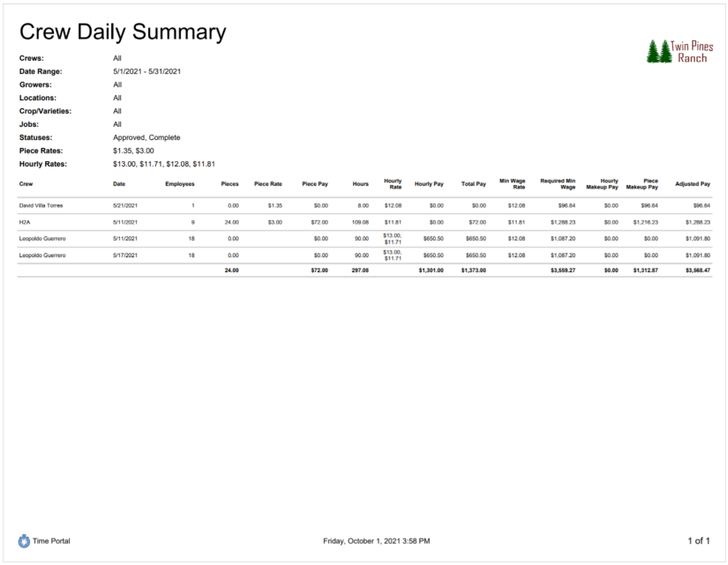Select the David Villa Torres crew row
This screenshot has width=728, height=565.
(x=365, y=205)
